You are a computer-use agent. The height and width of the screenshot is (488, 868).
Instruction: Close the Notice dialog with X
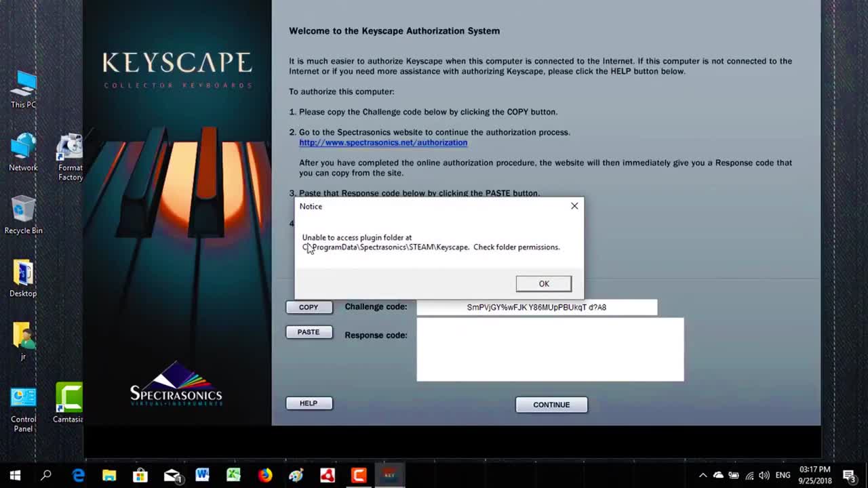point(574,206)
